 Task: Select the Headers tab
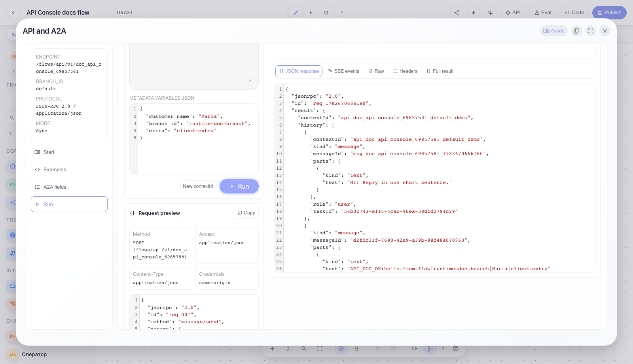(x=405, y=71)
